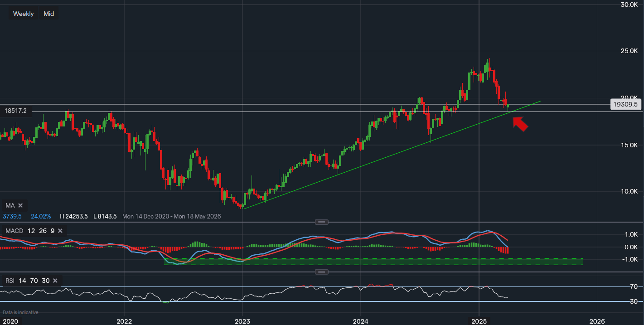Viewport: 644px width, 325px height.
Task: Remove the RSI indicator with X icon
Action: click(55, 281)
